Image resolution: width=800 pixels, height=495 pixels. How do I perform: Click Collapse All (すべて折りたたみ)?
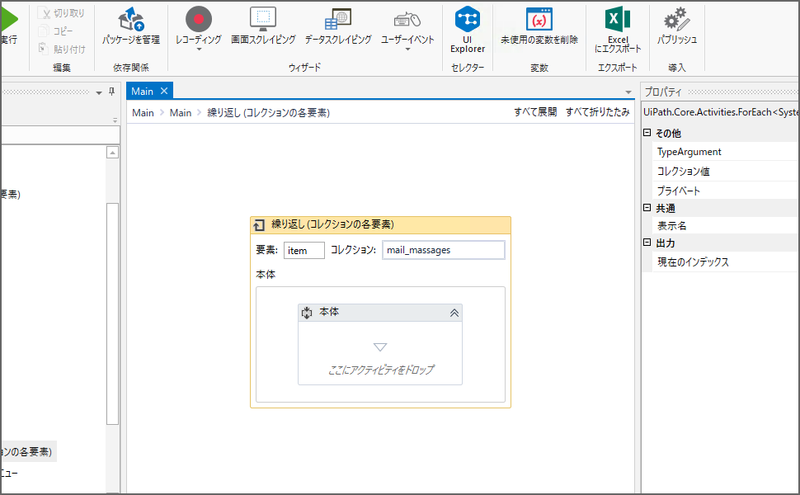point(597,112)
